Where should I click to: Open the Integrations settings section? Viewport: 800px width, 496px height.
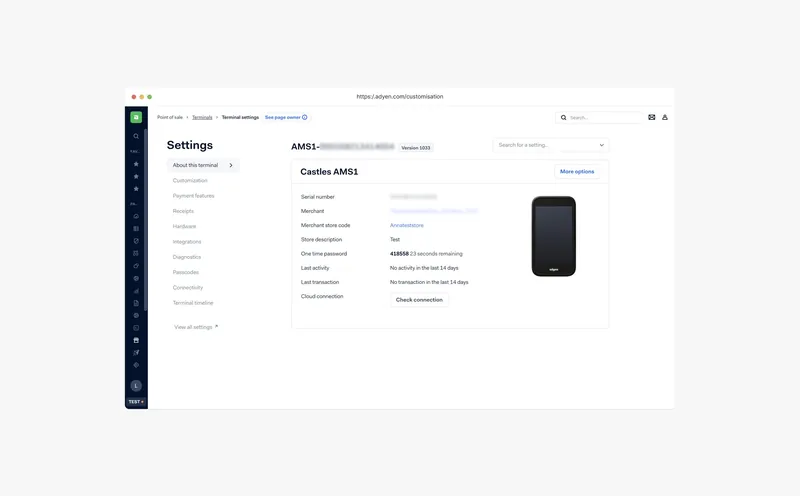tap(187, 241)
